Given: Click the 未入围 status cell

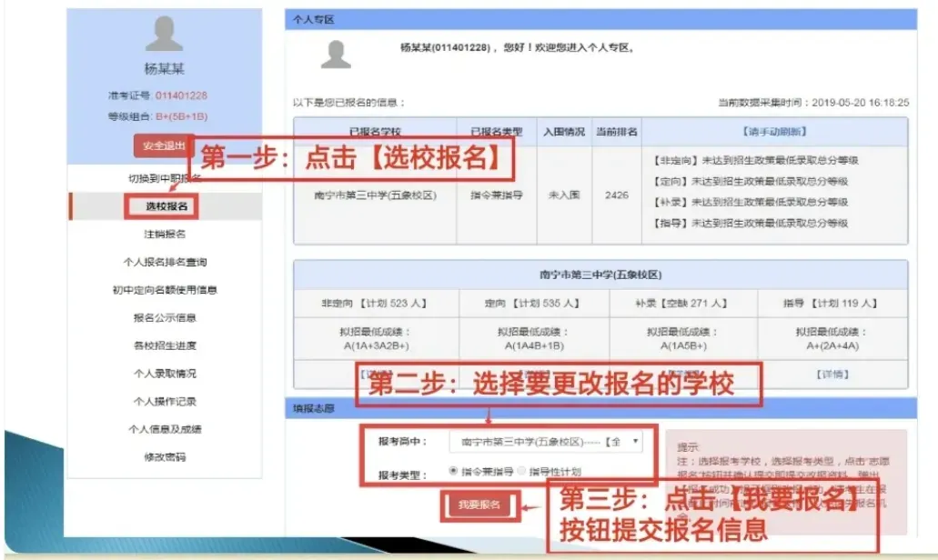Looking at the screenshot, I should pyautogui.click(x=564, y=195).
